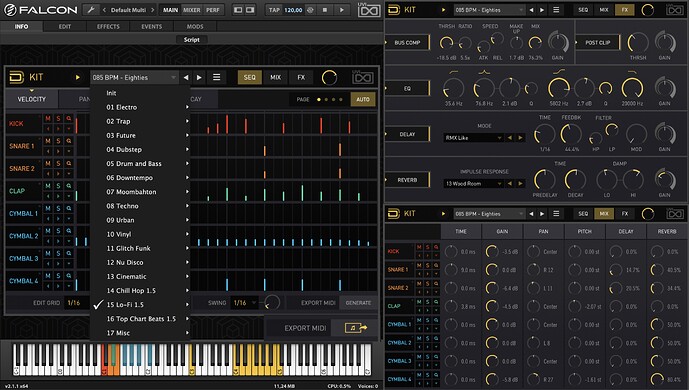Click next preset arrow in FX panel
This screenshot has width=689, height=390.
click(542, 10)
